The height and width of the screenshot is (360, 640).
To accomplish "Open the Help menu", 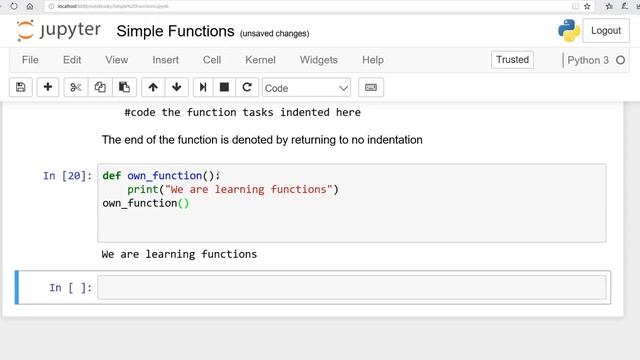I will tap(373, 60).
